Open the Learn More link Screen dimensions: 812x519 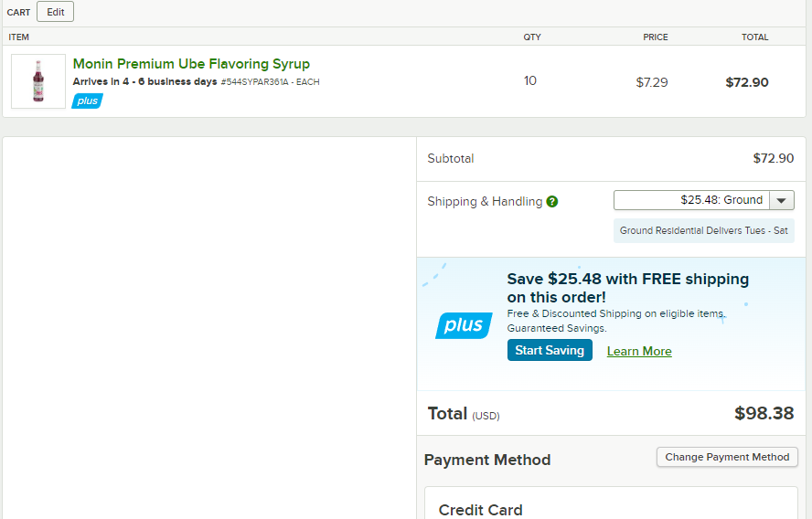pos(639,352)
